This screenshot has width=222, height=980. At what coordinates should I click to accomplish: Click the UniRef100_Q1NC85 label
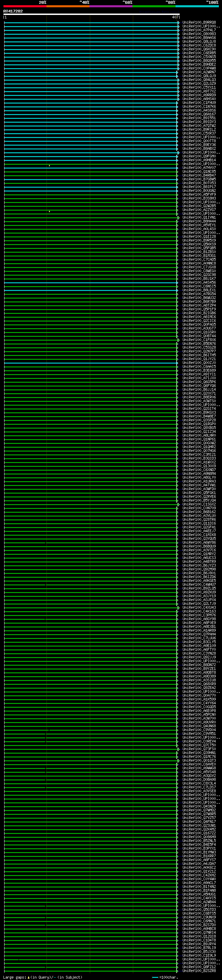coord(199,172)
